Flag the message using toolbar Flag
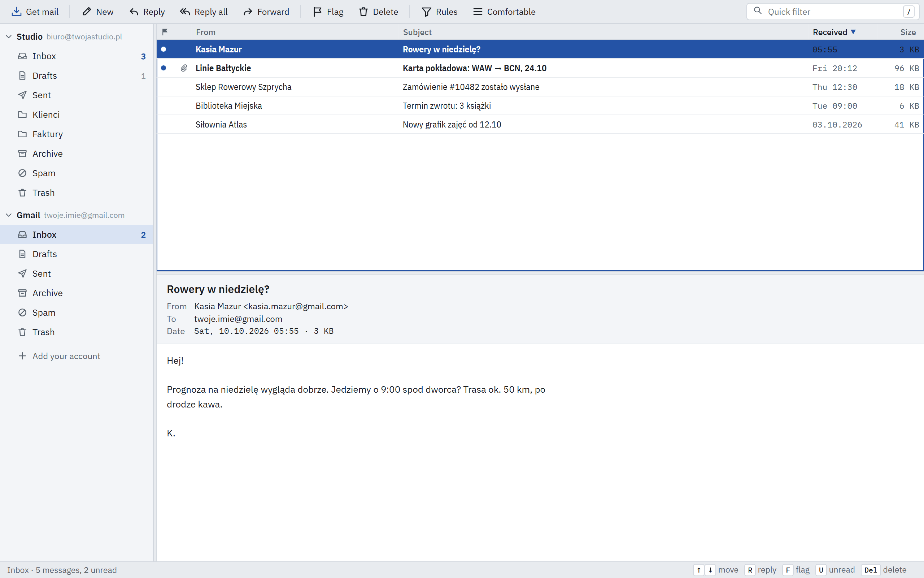The height and width of the screenshot is (578, 924). click(328, 12)
